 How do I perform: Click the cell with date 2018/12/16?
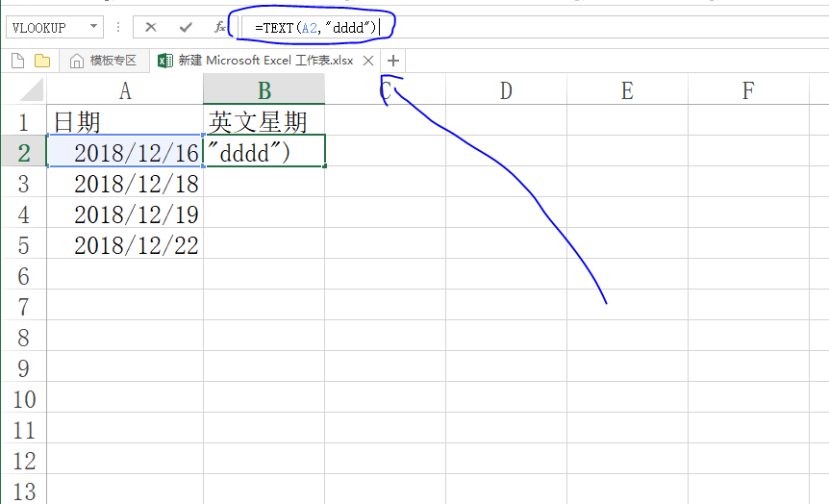[x=125, y=152]
